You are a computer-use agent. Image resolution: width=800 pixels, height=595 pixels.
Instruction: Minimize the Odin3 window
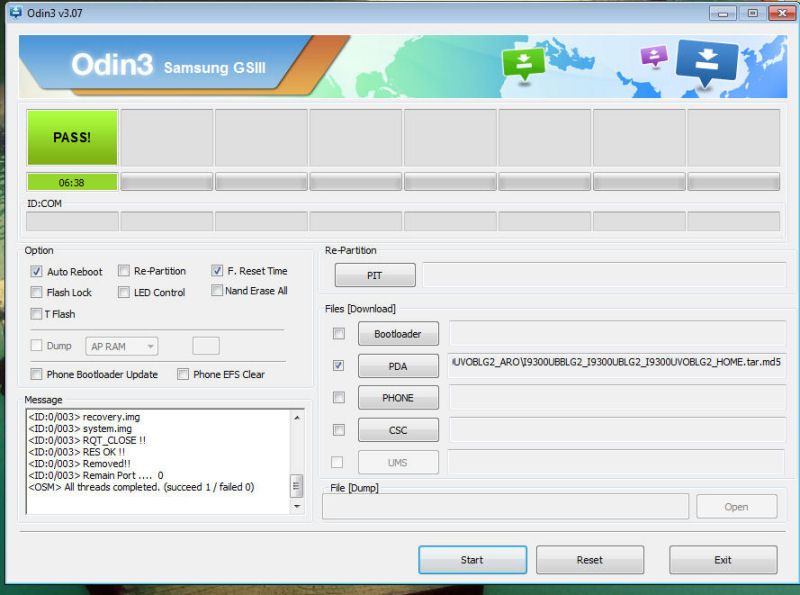coord(722,13)
